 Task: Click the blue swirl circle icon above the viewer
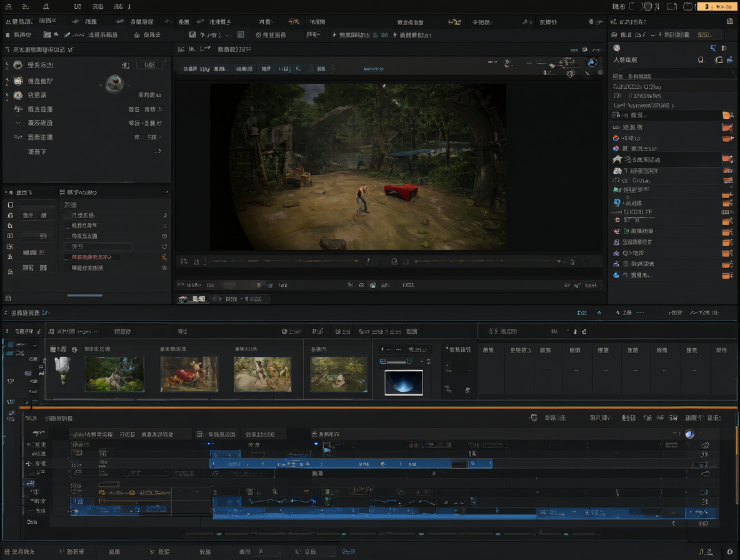pyautogui.click(x=592, y=62)
